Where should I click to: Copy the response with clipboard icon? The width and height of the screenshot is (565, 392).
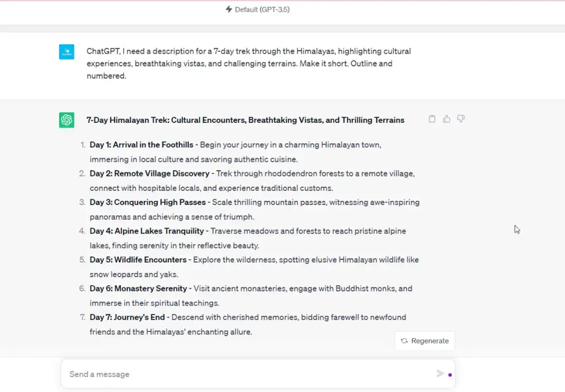432,119
